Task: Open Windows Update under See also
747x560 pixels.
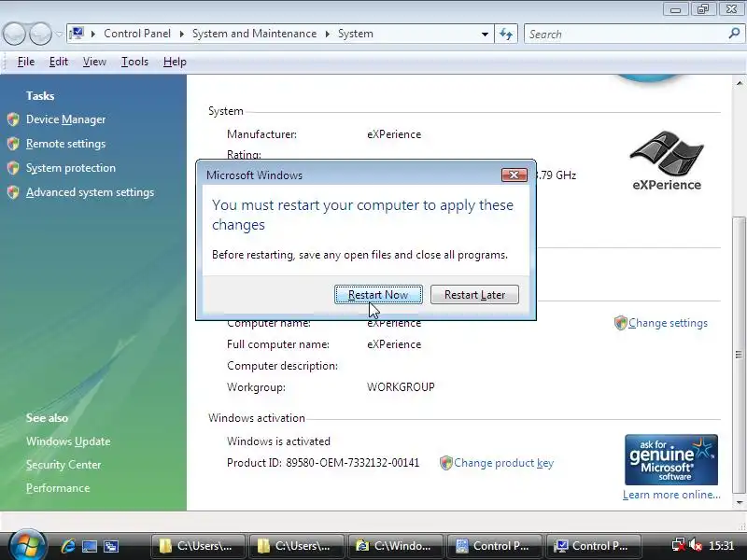Action: pyautogui.click(x=68, y=441)
